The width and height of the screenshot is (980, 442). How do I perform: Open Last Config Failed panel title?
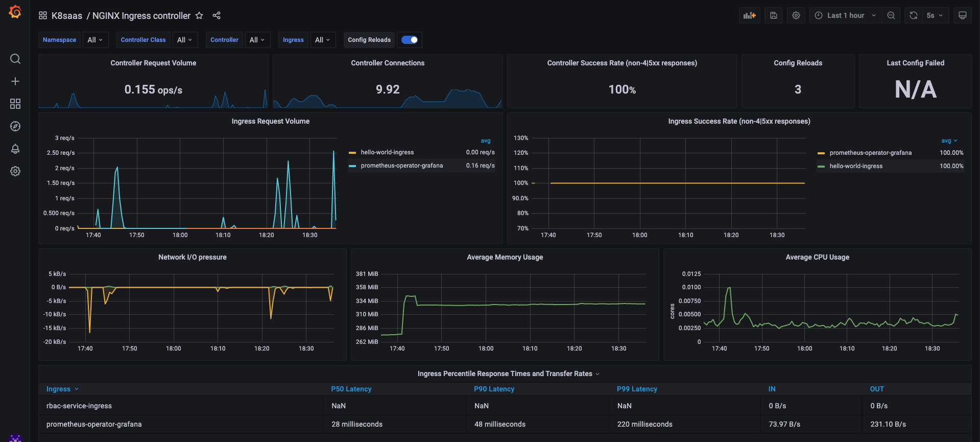pos(915,63)
